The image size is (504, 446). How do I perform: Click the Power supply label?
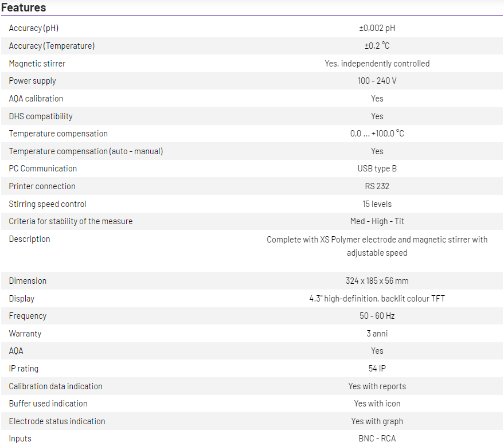click(x=33, y=81)
